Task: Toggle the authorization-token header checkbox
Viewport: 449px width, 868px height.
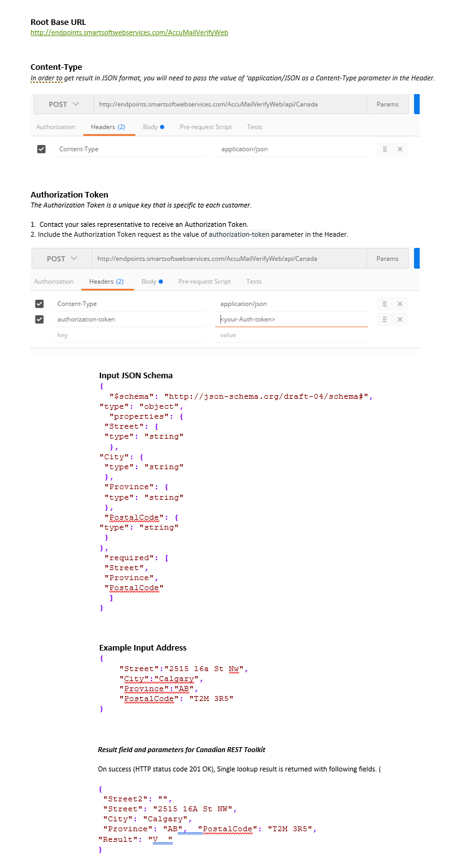Action: click(40, 319)
